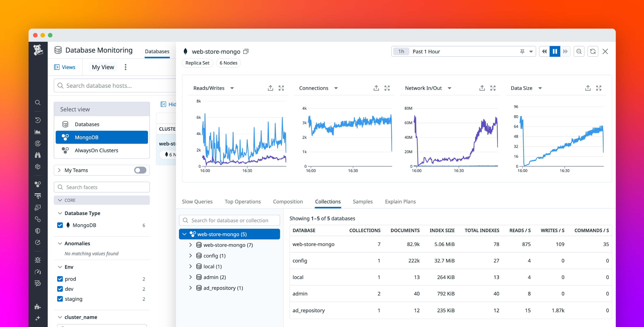Open Watchdog via the binoculars sidebar icon

pyautogui.click(x=38, y=155)
